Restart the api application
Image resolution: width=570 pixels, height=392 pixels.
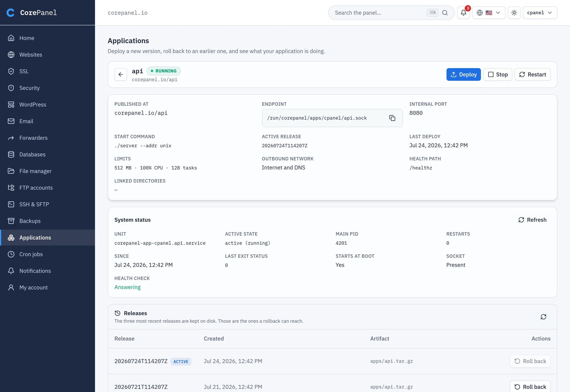532,74
